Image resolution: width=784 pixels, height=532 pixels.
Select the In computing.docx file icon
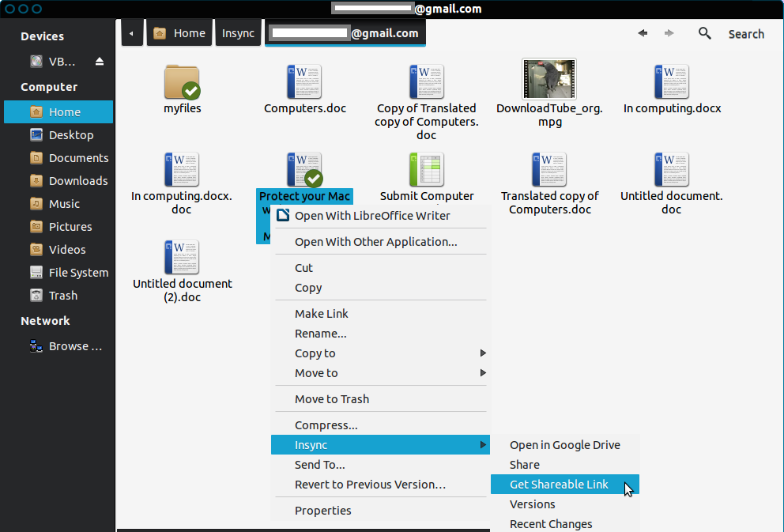tap(672, 81)
